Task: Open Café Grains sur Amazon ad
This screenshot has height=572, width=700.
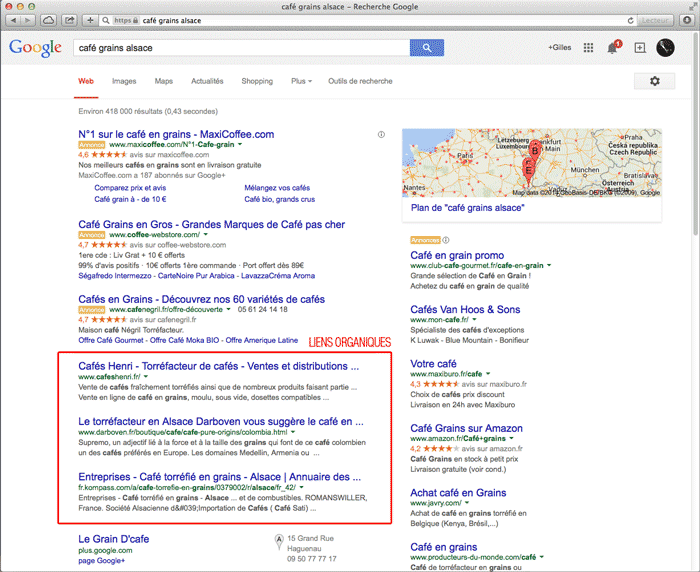Action: pos(466,428)
